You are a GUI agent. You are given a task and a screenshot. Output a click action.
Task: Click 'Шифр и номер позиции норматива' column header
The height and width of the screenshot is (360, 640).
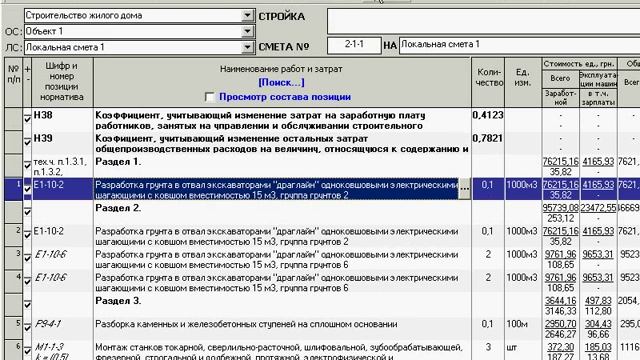pos(62,82)
